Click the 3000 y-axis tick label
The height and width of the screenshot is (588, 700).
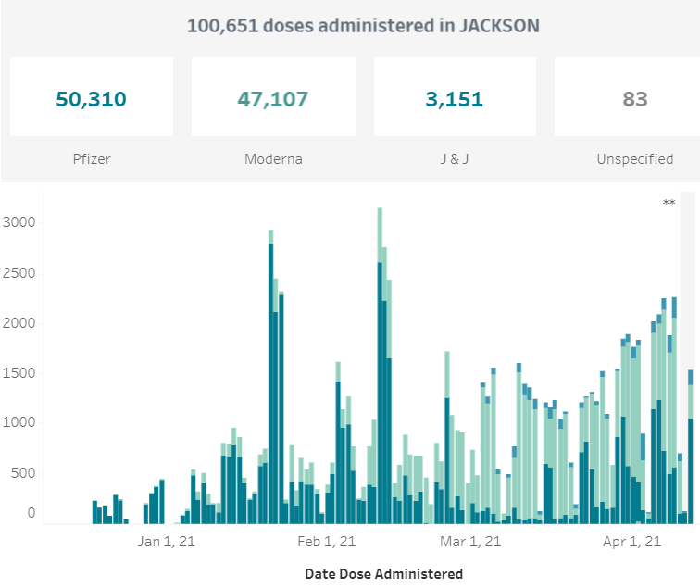(19, 222)
